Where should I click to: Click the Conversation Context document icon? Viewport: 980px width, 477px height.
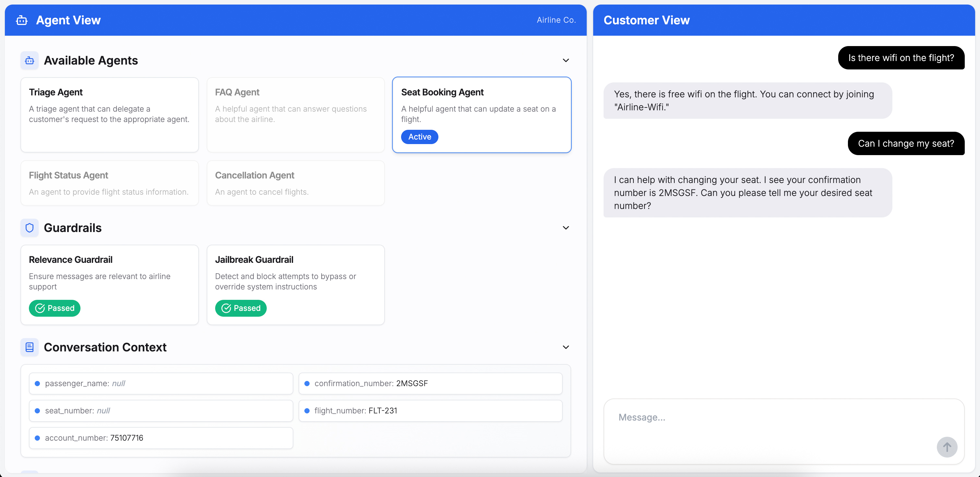coord(29,347)
